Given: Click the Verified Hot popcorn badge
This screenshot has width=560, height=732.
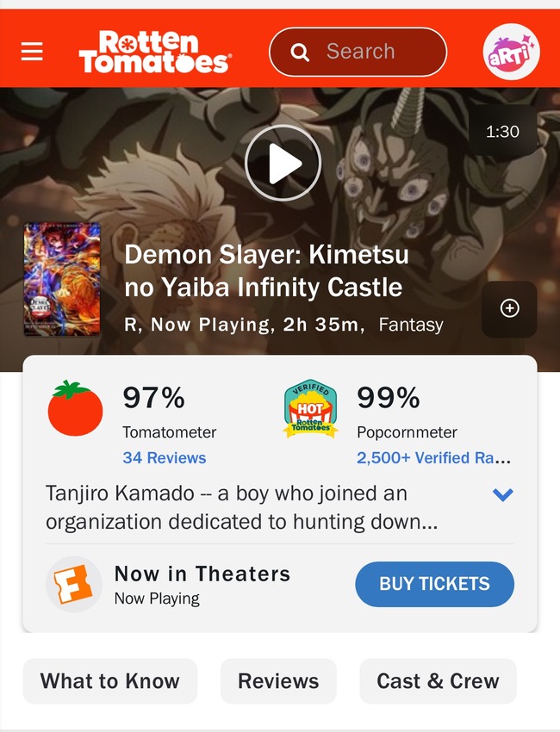Looking at the screenshot, I should pyautogui.click(x=311, y=409).
